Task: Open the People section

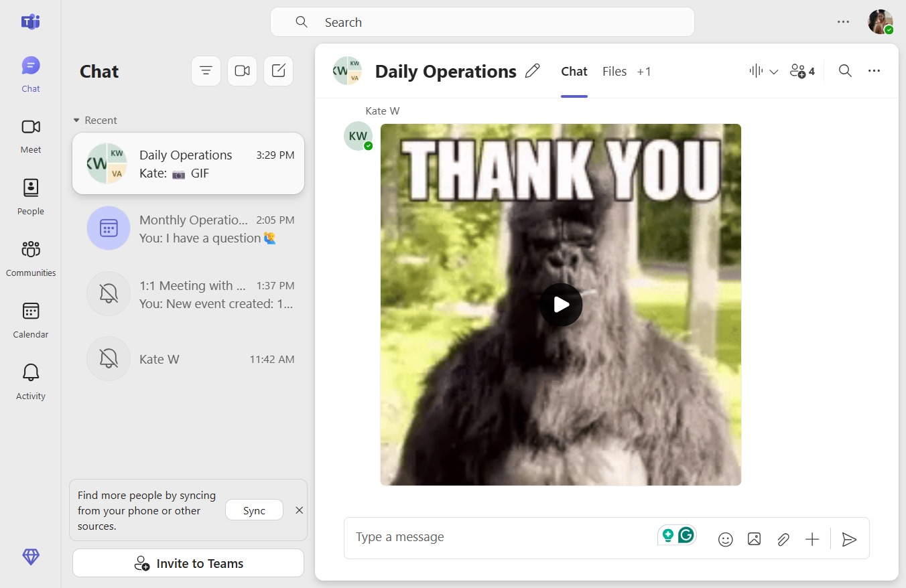Action: click(x=31, y=197)
